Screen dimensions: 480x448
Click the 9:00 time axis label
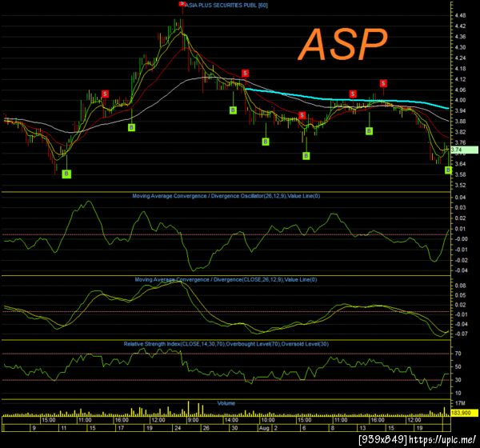pos(193,420)
